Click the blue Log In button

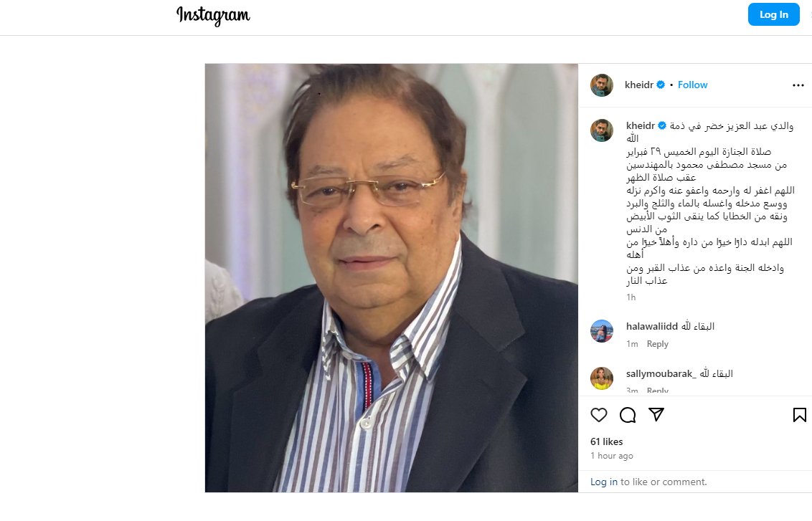(x=774, y=14)
